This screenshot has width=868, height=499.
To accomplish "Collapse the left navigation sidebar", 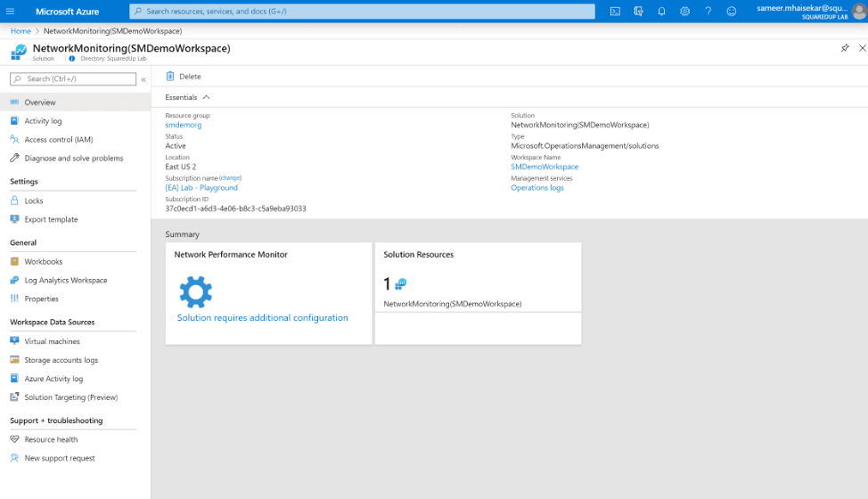I will 143,79.
